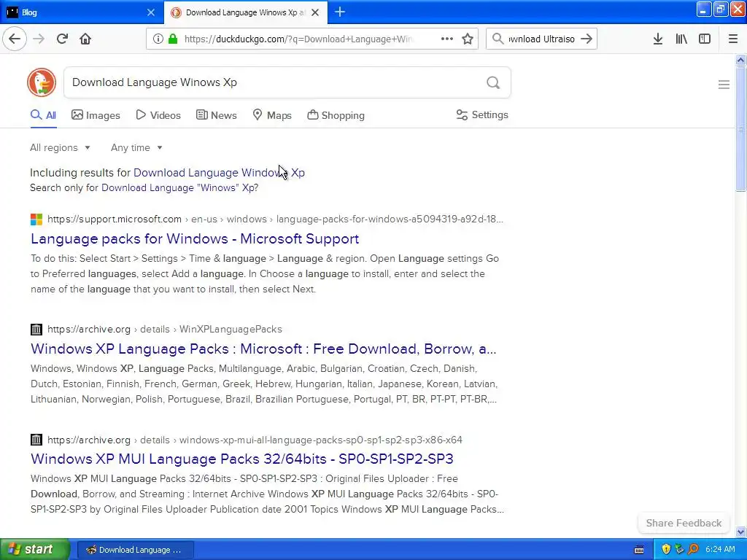Image resolution: width=747 pixels, height=560 pixels.
Task: Go back using the browser back arrow
Action: [15, 39]
